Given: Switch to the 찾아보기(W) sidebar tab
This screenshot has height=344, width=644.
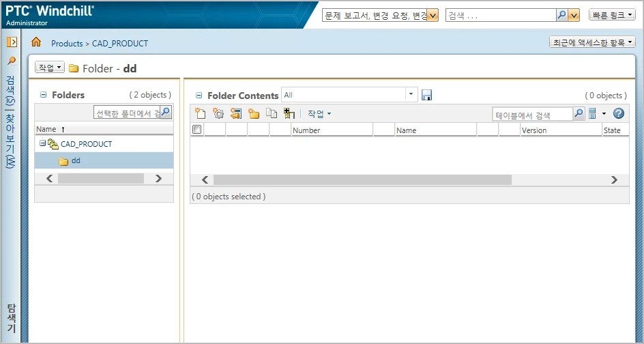Looking at the screenshot, I should click(12, 141).
